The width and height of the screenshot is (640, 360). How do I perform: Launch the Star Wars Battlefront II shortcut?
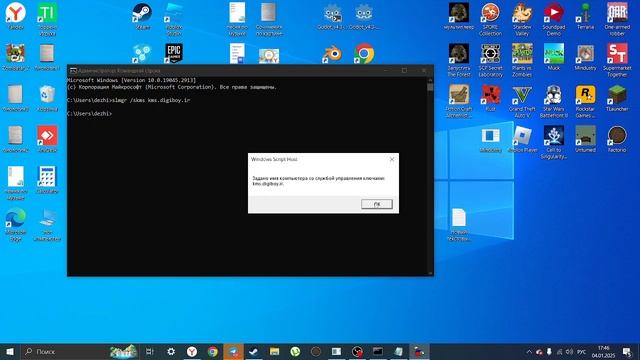pos(553,101)
